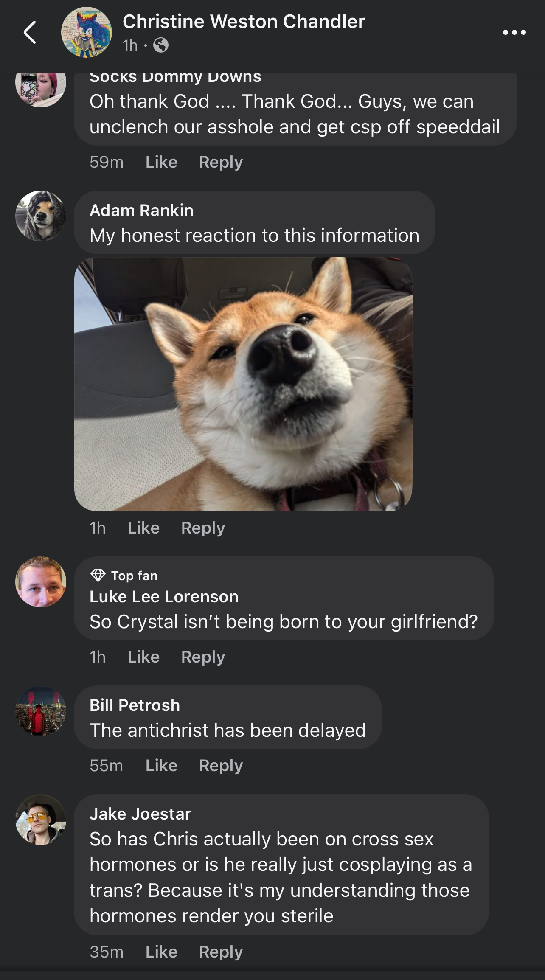Open Luke Lee Lorenson's profile avatar
The width and height of the screenshot is (545, 980).
tap(41, 582)
